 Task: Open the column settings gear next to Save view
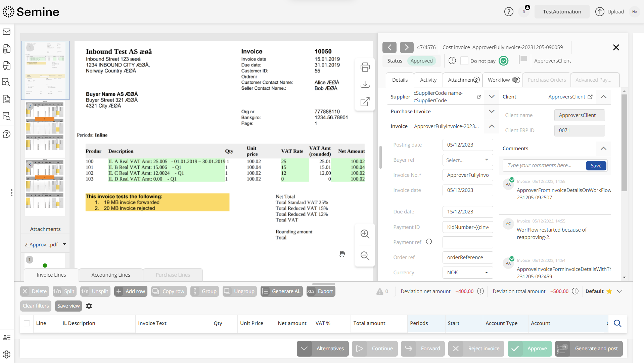pyautogui.click(x=89, y=306)
